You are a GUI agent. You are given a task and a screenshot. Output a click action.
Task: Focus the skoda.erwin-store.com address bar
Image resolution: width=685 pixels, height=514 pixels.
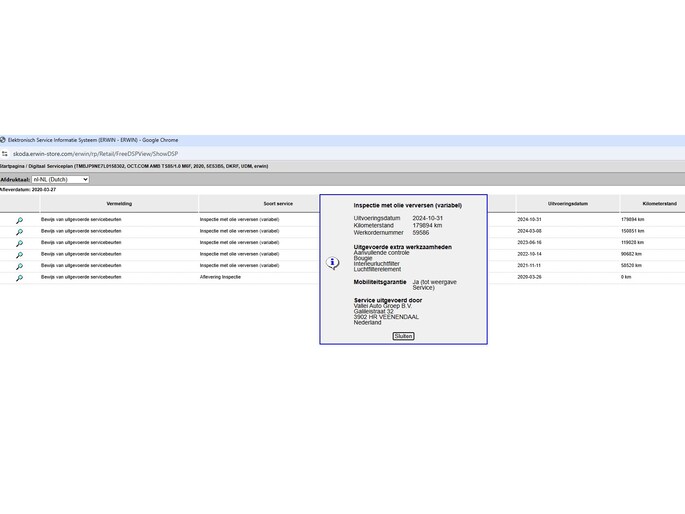point(95,154)
